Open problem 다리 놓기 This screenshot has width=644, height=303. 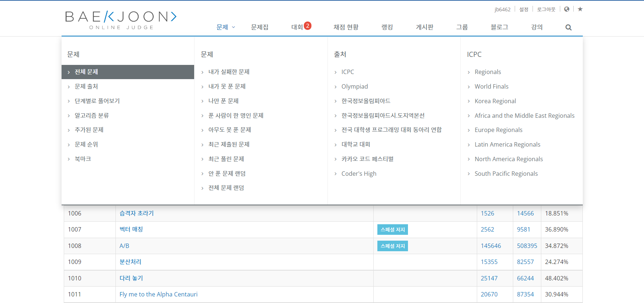pos(131,278)
